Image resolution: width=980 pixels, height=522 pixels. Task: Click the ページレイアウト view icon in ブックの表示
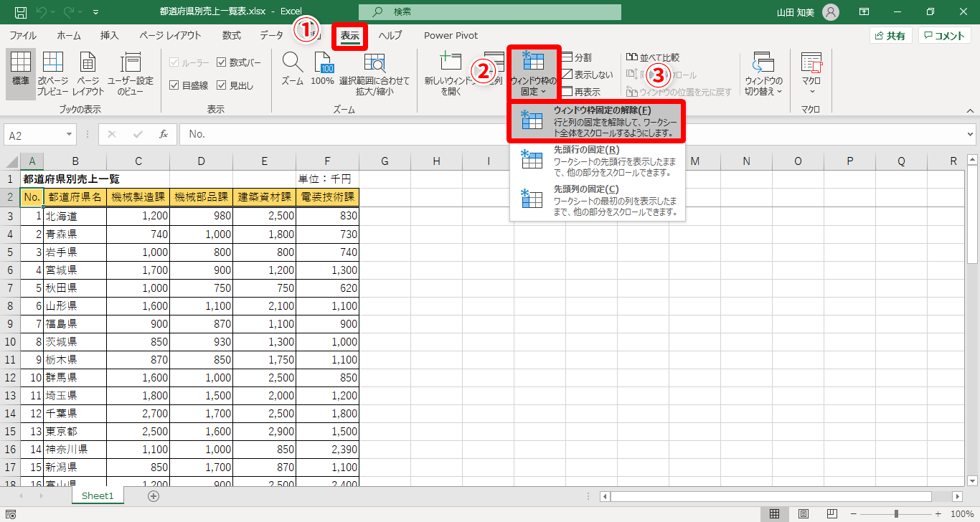(88, 74)
